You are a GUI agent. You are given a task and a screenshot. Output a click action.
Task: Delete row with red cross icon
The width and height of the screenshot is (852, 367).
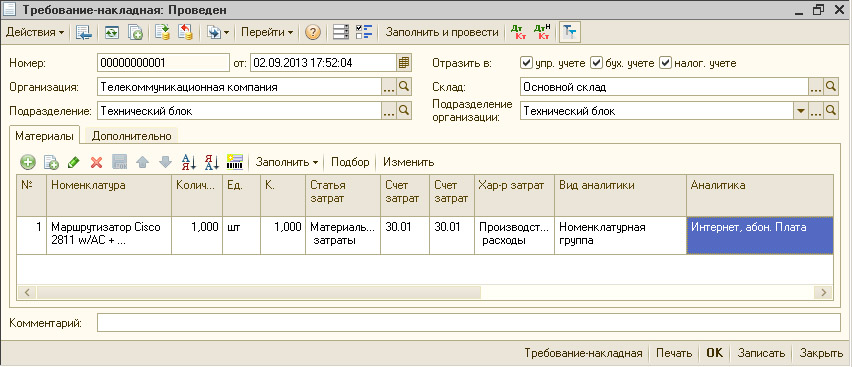click(97, 162)
